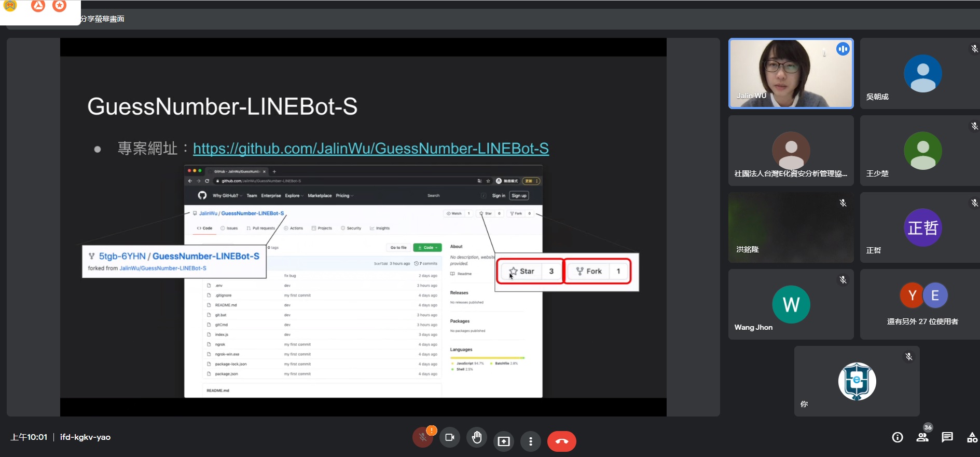
Task: Click the triangle icon in top-left overlay
Action: (38, 5)
